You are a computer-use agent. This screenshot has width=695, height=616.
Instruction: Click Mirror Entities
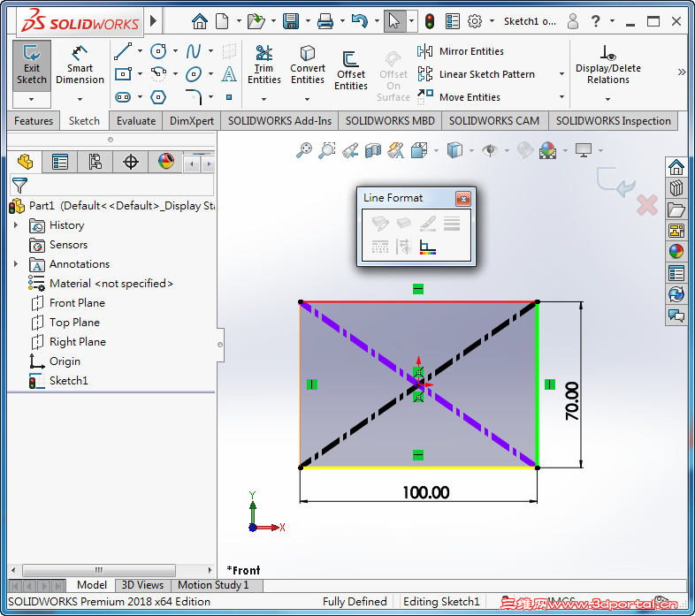coord(461,51)
